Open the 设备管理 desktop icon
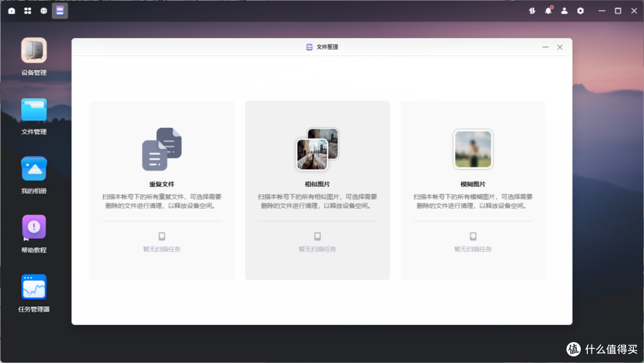The width and height of the screenshot is (644, 363). 34,51
